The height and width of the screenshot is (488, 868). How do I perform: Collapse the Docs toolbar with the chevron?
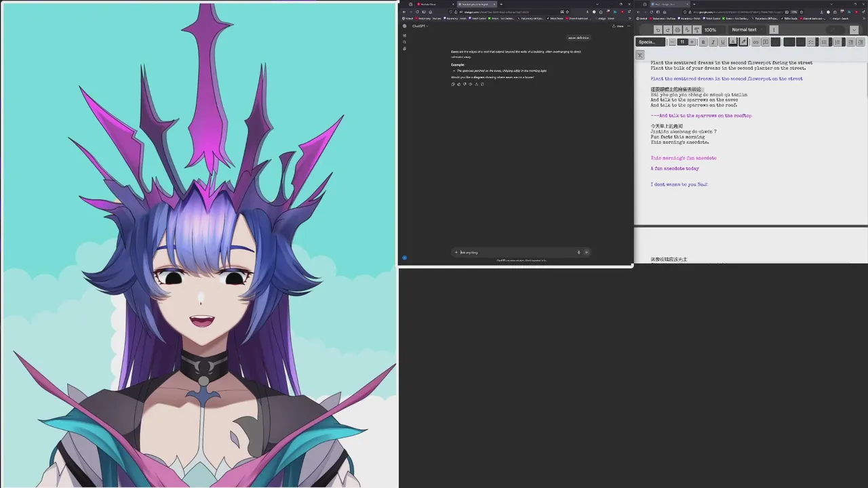tap(854, 30)
